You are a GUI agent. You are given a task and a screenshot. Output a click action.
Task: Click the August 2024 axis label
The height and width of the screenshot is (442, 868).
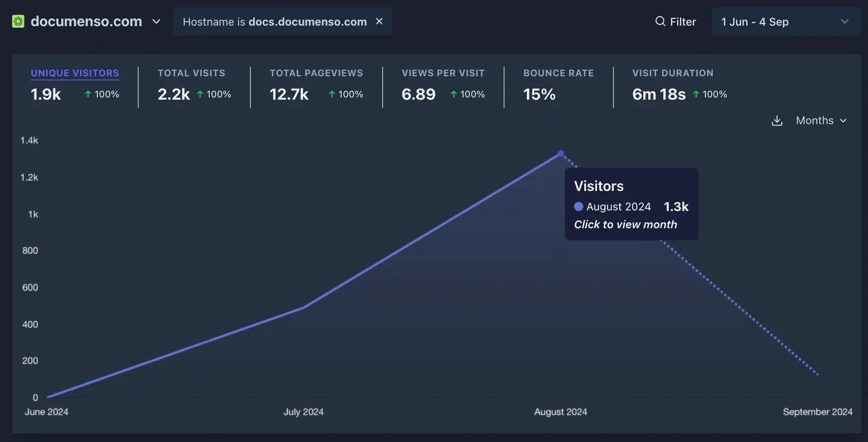(560, 412)
